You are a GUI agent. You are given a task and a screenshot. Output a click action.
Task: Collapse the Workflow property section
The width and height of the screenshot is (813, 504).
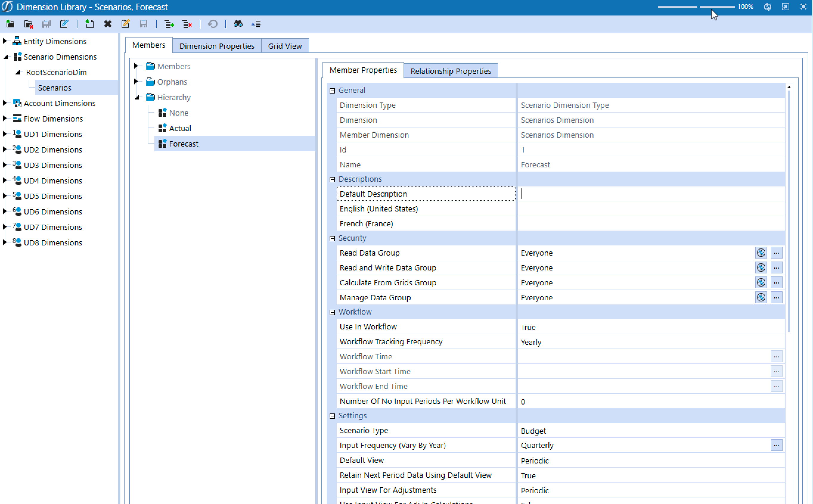tap(332, 312)
